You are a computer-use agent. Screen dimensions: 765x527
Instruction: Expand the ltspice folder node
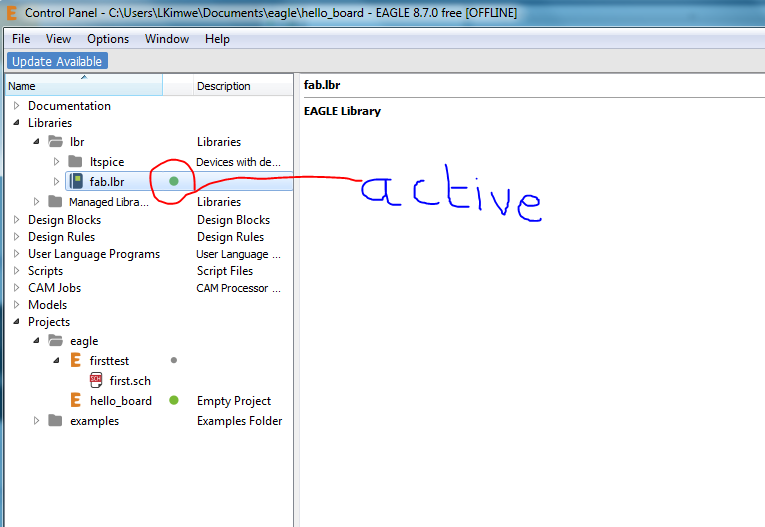click(56, 161)
